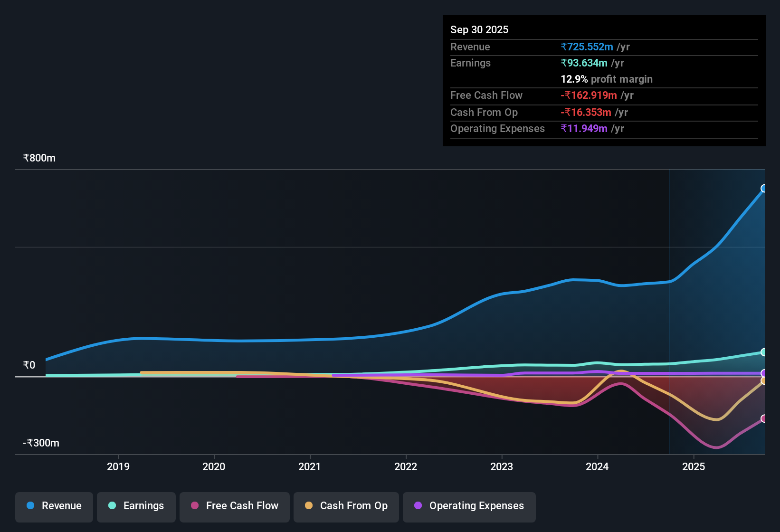Select the Revenue endpoint marker on the chart
780x532 pixels.
764,189
